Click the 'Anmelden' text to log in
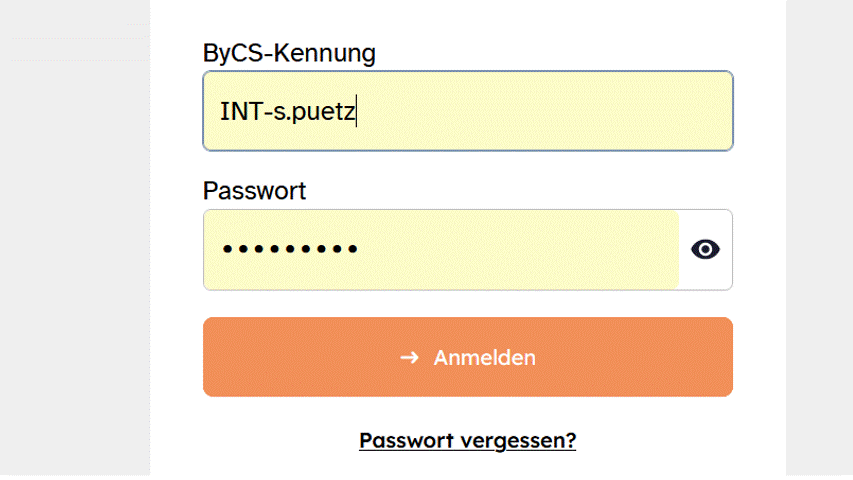Image resolution: width=853 pixels, height=480 pixels. point(485,358)
